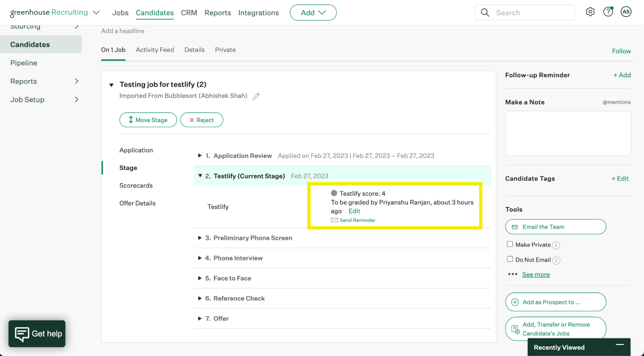Click the Edit link for Testify score
The height and width of the screenshot is (356, 644).
coord(354,211)
